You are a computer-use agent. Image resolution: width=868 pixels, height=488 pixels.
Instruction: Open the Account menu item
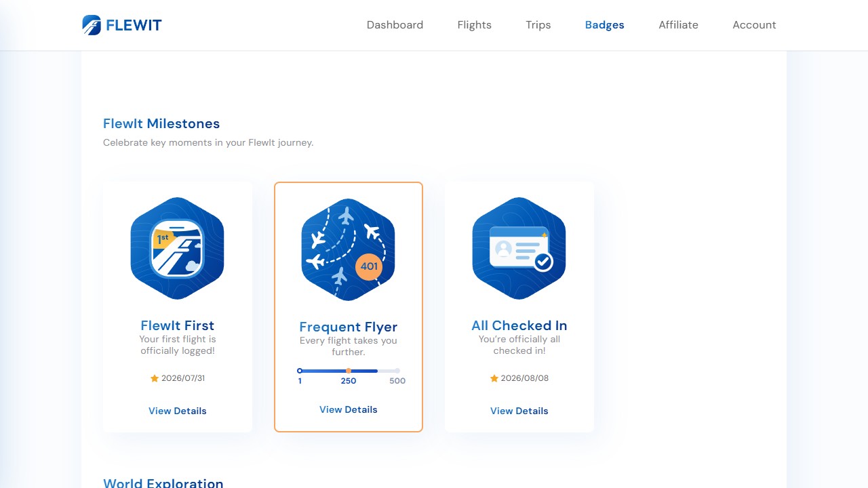tap(754, 25)
